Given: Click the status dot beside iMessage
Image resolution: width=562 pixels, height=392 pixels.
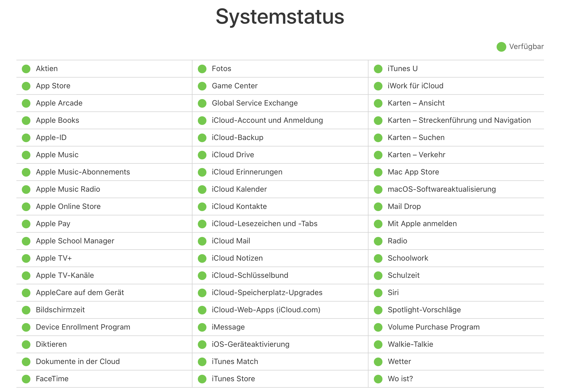Looking at the screenshot, I should [x=202, y=327].
